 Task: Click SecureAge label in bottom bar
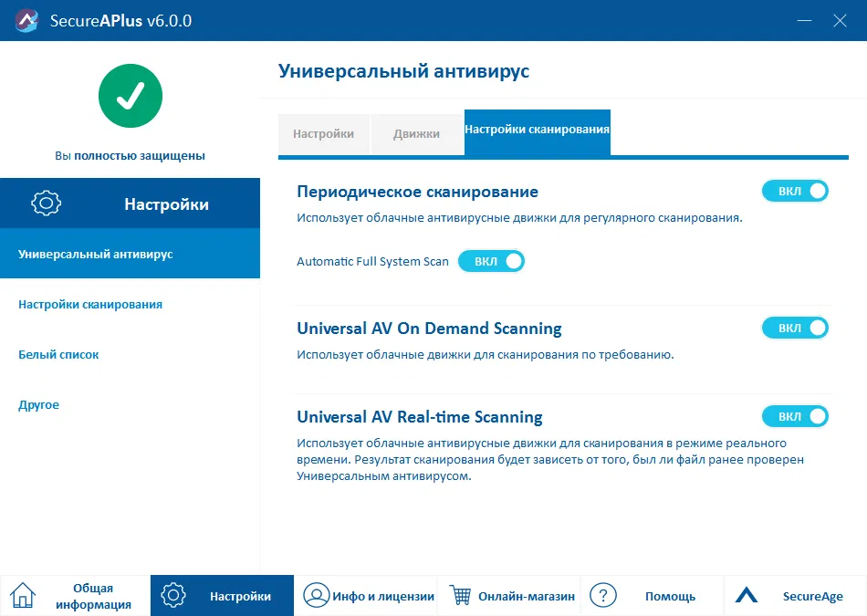[x=813, y=596]
